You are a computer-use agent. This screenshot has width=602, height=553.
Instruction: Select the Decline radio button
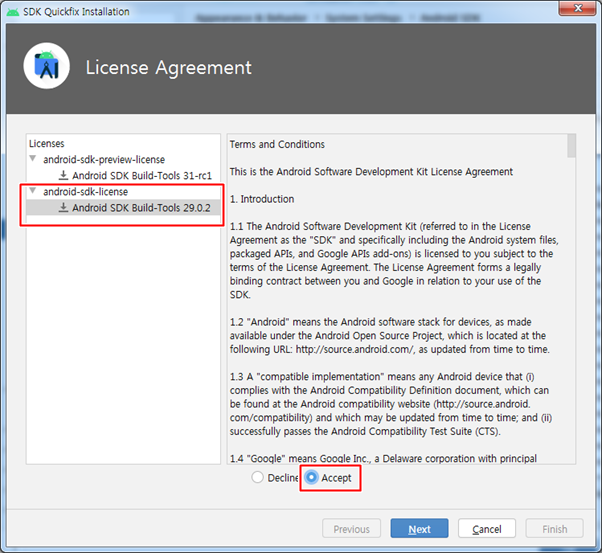coord(257,477)
